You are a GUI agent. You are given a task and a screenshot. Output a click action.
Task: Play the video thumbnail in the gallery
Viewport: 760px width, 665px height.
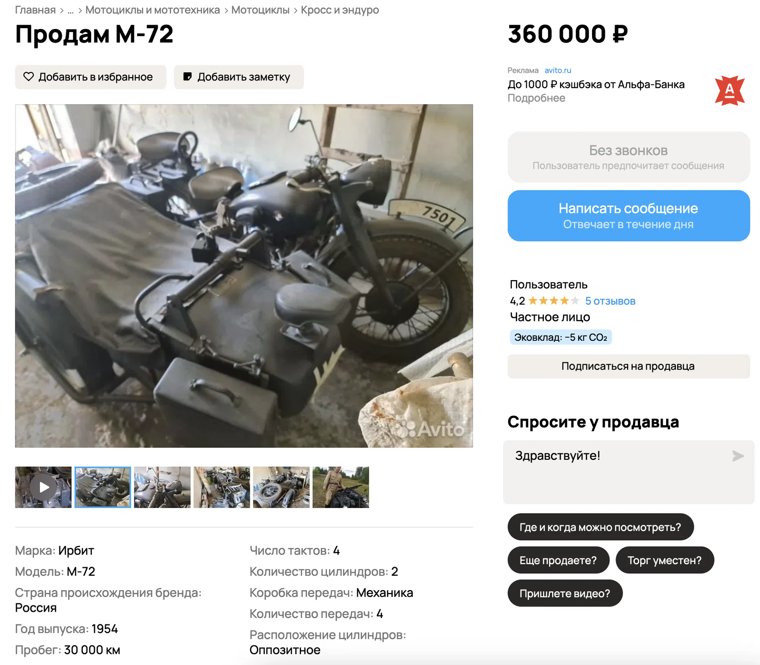[x=43, y=487]
